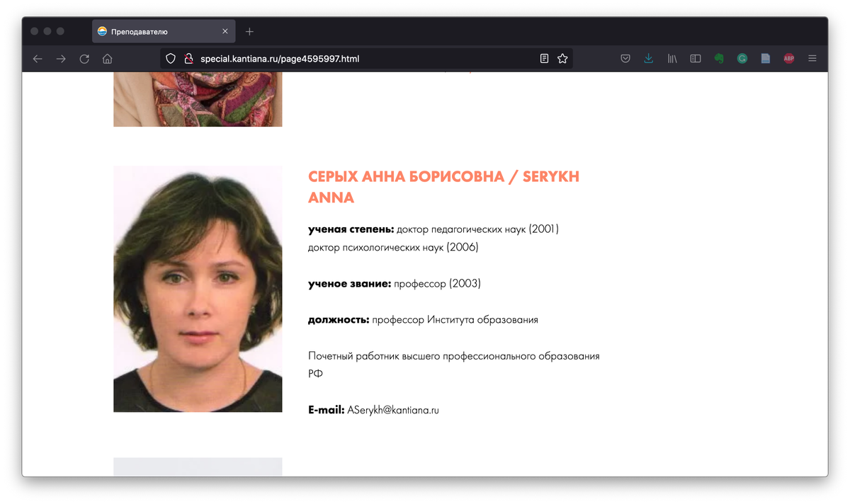This screenshot has width=850, height=504.
Task: Go back using the back arrow button
Action: [38, 59]
